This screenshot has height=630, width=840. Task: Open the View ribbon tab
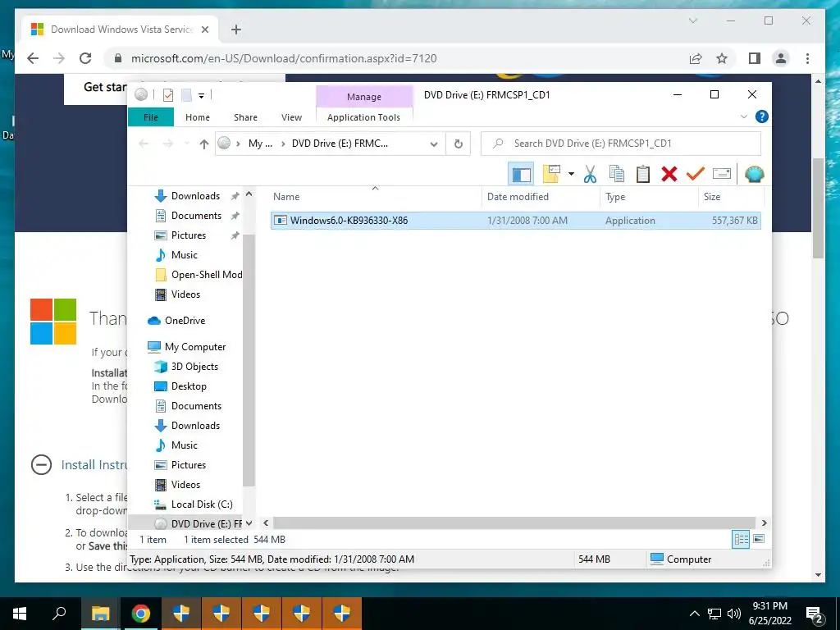click(291, 117)
